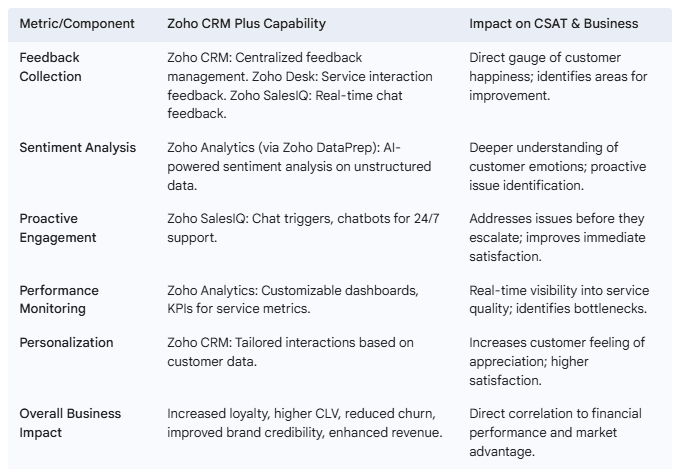The width and height of the screenshot is (680, 476).
Task: Click the Real-time visibility into service quality cell
Action: (559, 300)
